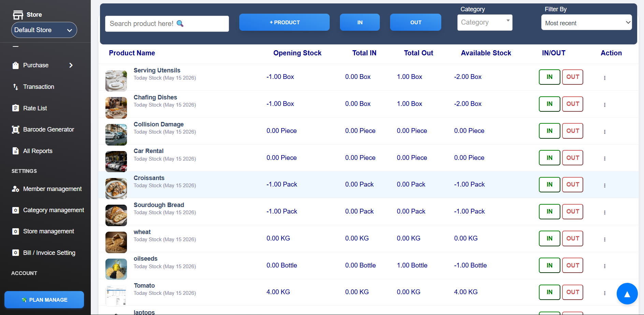Click Chafing Dishes product thumbnail
Viewport: 644px width, 315px height.
click(116, 108)
